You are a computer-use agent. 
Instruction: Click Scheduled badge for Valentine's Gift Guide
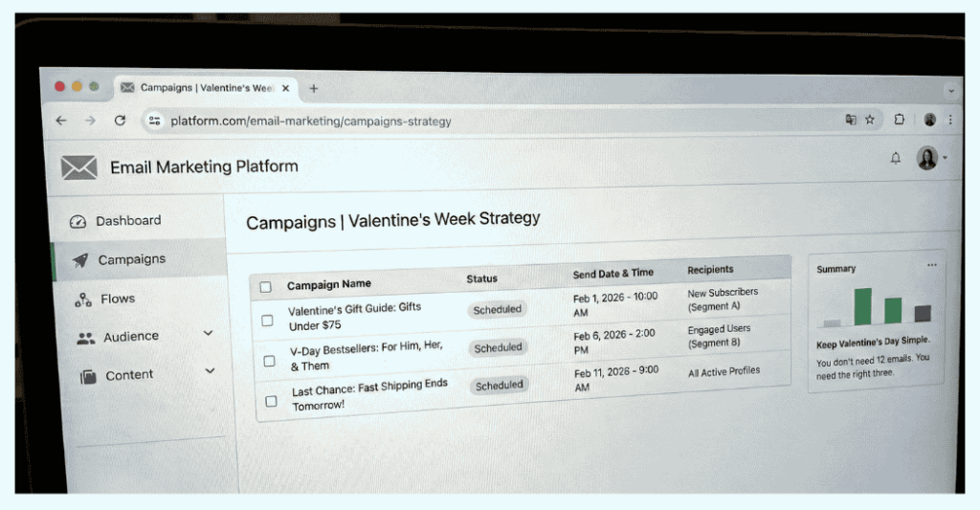[x=497, y=309]
